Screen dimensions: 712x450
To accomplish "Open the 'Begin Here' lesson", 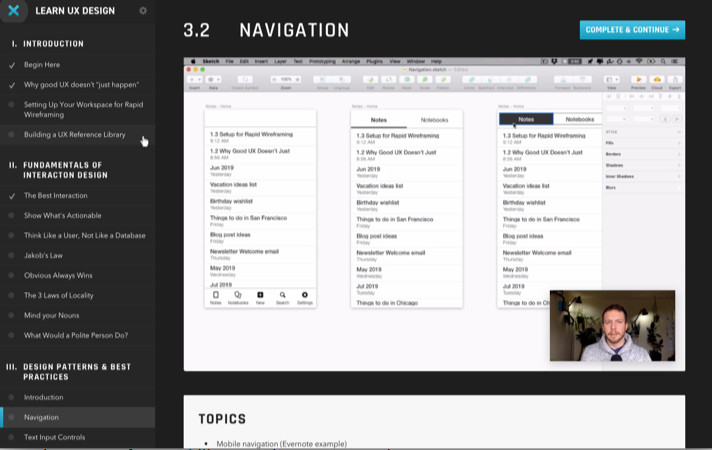I will [x=77, y=64].
